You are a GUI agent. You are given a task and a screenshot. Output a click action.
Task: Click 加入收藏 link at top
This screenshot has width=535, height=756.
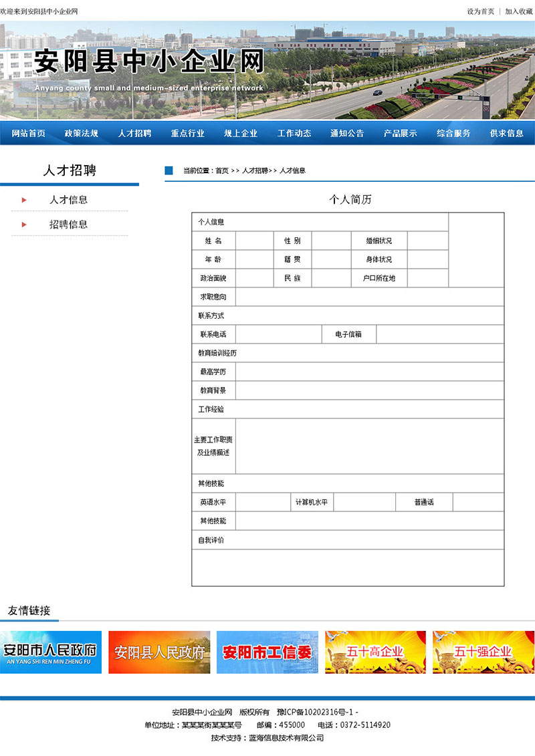pyautogui.click(x=518, y=11)
